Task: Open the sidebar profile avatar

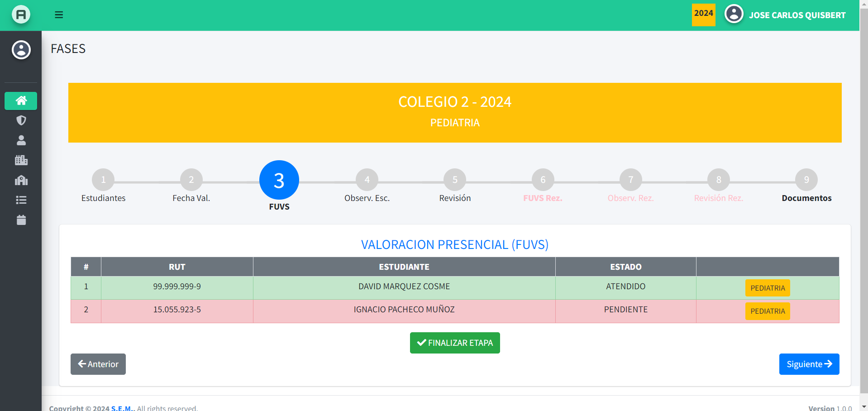Action: pos(21,50)
